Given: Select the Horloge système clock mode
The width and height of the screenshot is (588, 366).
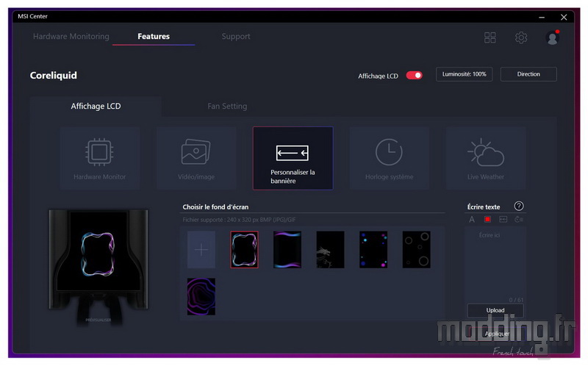Looking at the screenshot, I should 390,158.
